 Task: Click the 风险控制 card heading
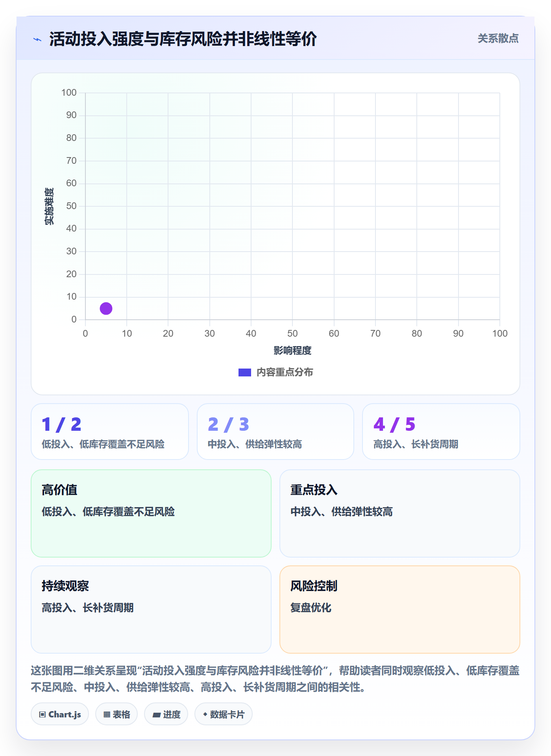click(314, 586)
